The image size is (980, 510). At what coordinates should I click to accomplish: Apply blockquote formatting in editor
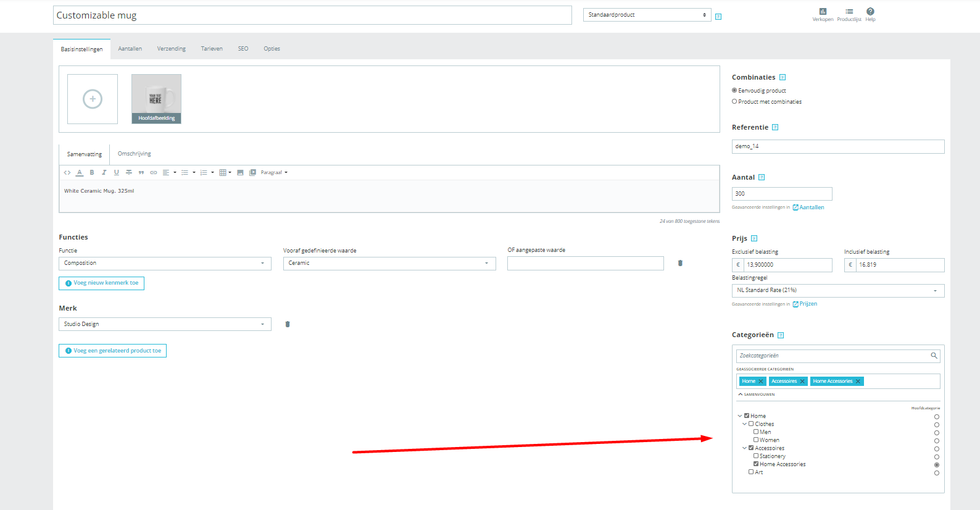[x=141, y=173]
